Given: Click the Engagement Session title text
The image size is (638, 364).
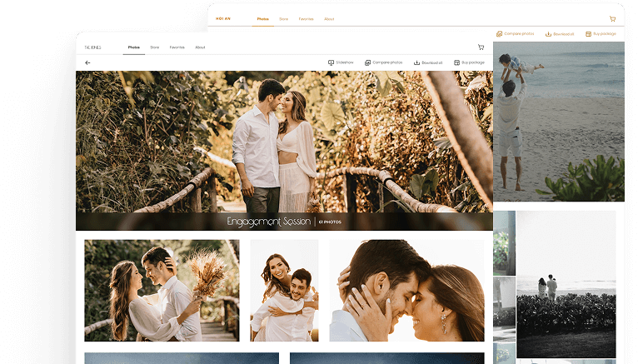Looking at the screenshot, I should (x=268, y=222).
